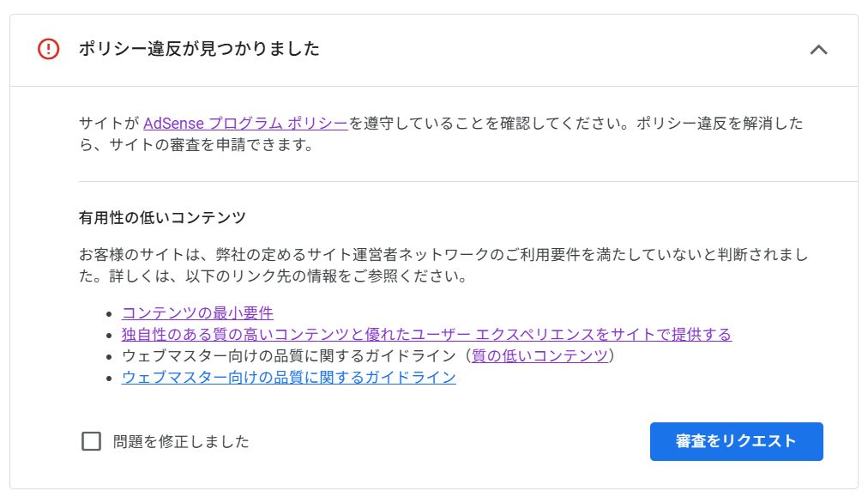Click the red exclamation warning icon
Screen dimensions: 868x497
click(x=49, y=49)
